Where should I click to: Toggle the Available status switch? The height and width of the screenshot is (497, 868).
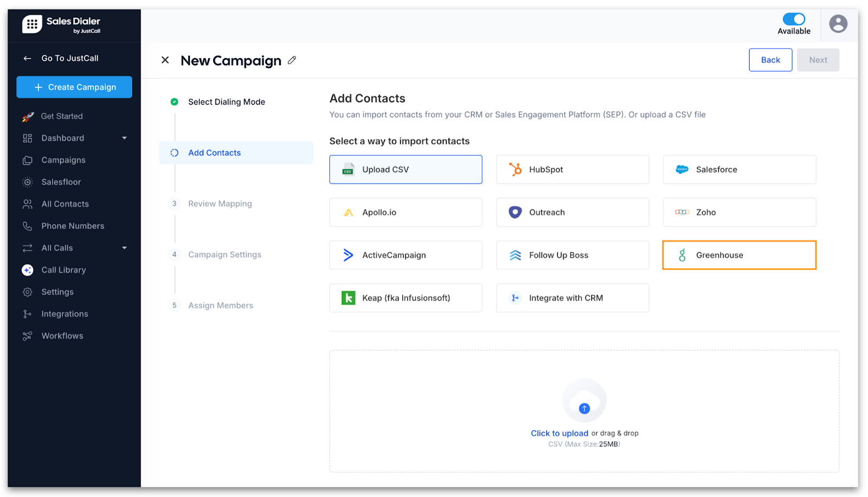[x=794, y=19]
